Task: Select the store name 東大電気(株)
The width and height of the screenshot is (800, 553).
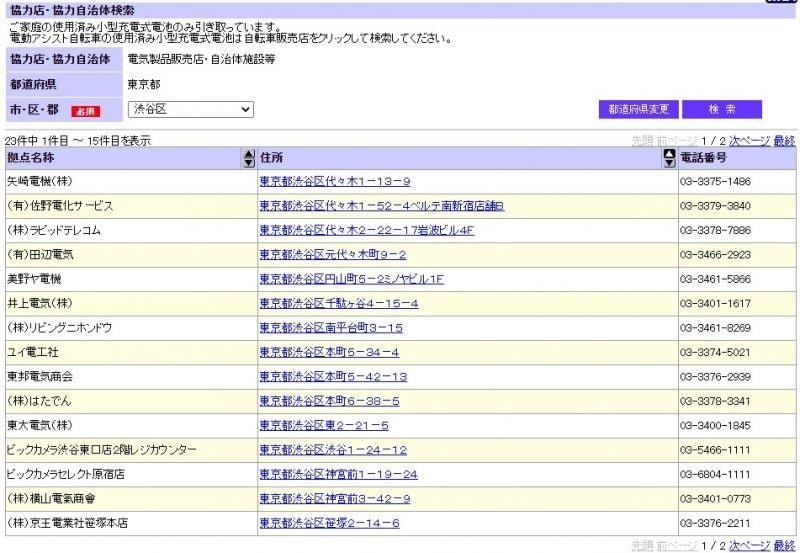Action: [x=40, y=425]
